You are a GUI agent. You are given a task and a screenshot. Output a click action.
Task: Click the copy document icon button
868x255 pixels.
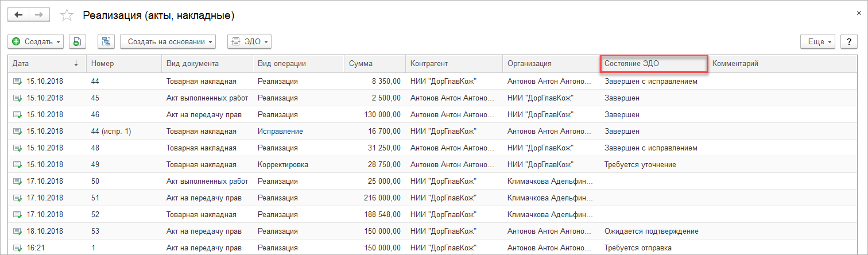pos(77,41)
